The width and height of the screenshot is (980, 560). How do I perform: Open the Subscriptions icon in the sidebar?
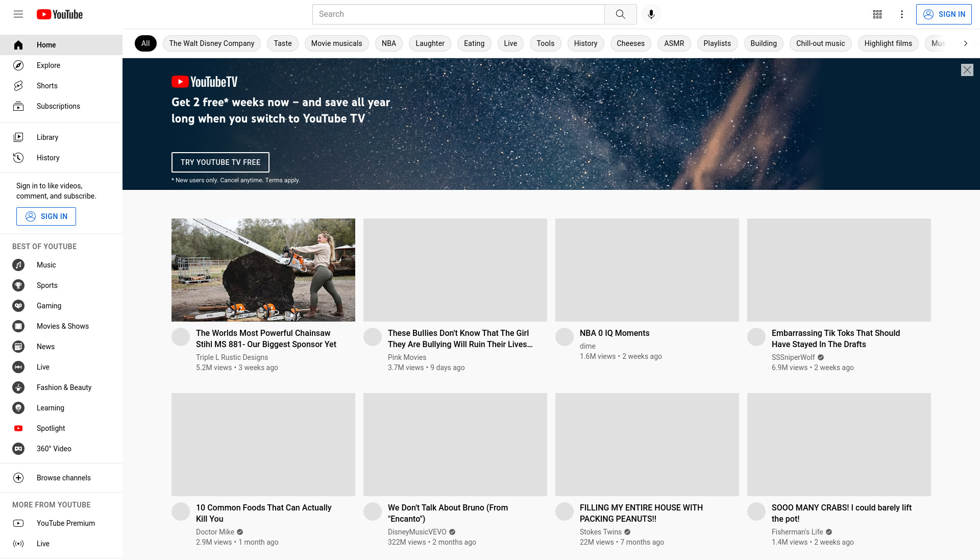click(18, 106)
